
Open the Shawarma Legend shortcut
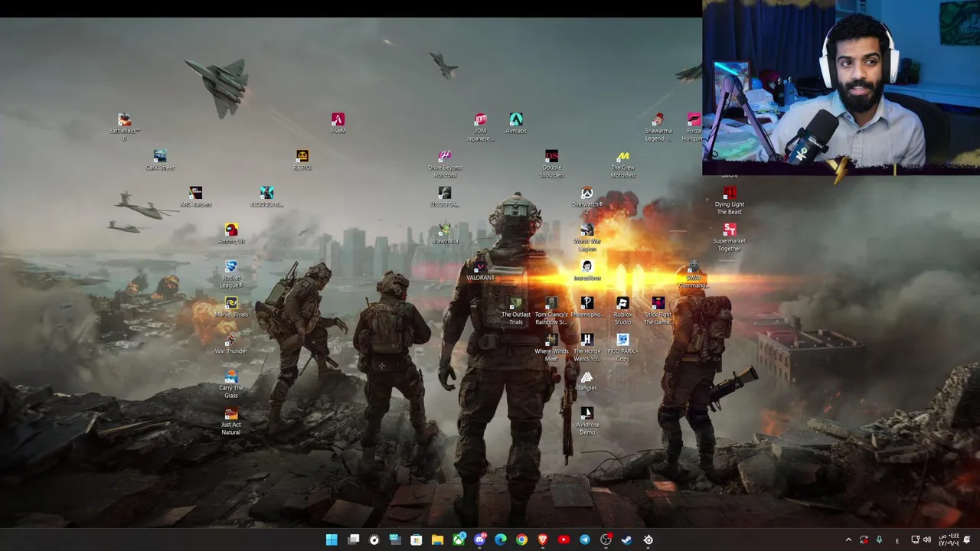pyautogui.click(x=658, y=127)
